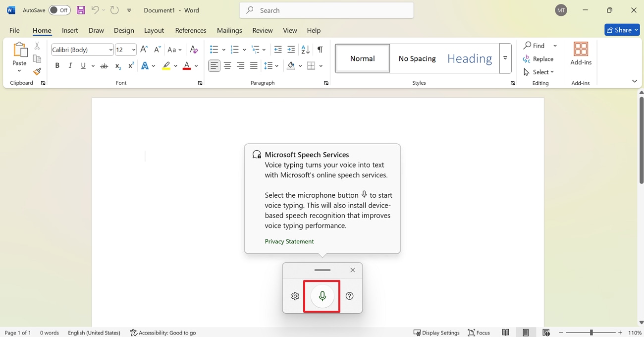
Task: Apply superscript formatting
Action: tap(131, 65)
